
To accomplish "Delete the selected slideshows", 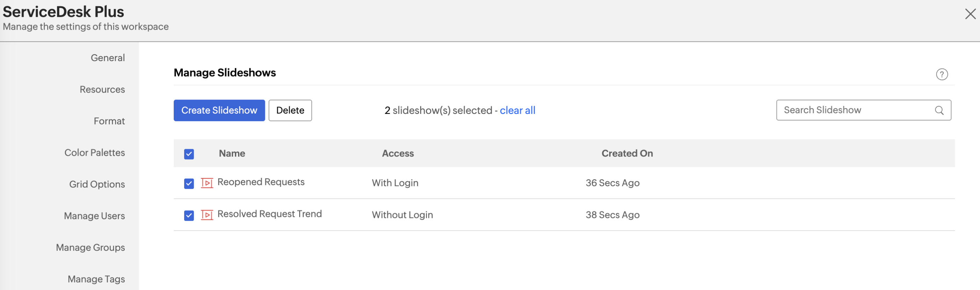I will (290, 110).
